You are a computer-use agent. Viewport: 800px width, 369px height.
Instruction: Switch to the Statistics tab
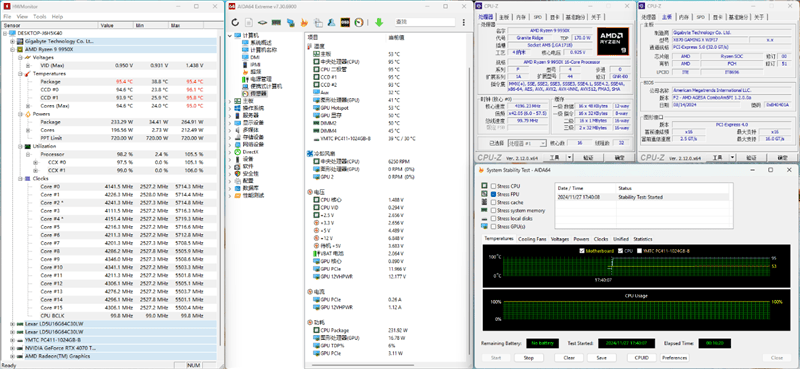click(643, 239)
